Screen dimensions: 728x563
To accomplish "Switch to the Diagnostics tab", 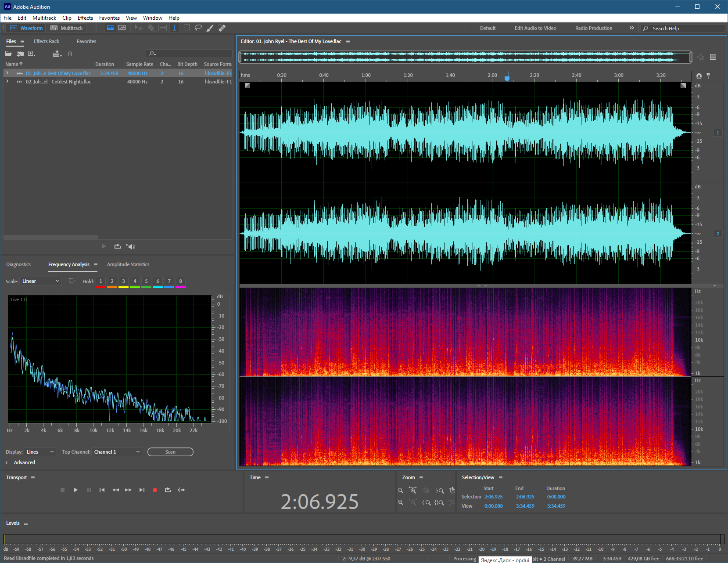I will click(18, 264).
